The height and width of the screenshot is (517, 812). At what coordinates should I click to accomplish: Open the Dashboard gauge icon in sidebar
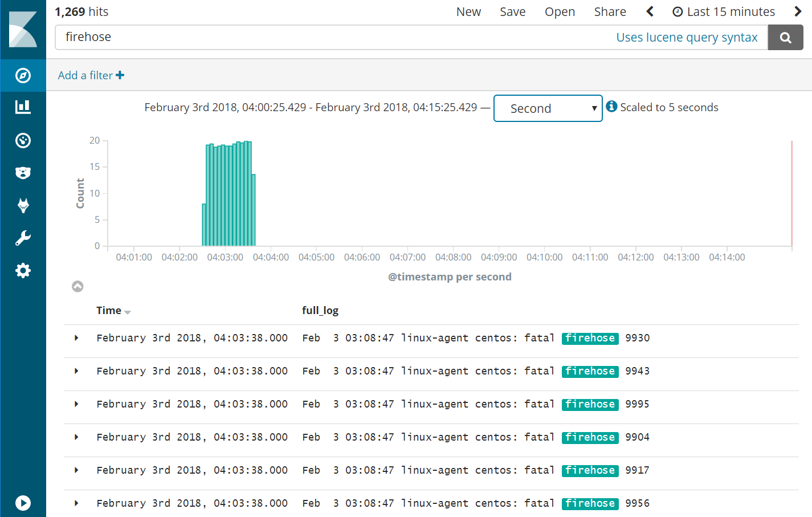pyautogui.click(x=23, y=140)
